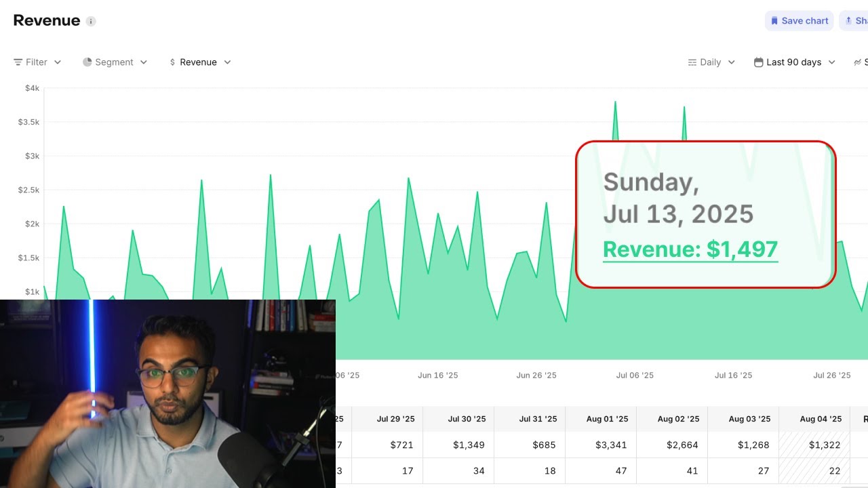Screen dimensions: 868x488
Task: Open the Last 90 days date range
Action: click(794, 62)
